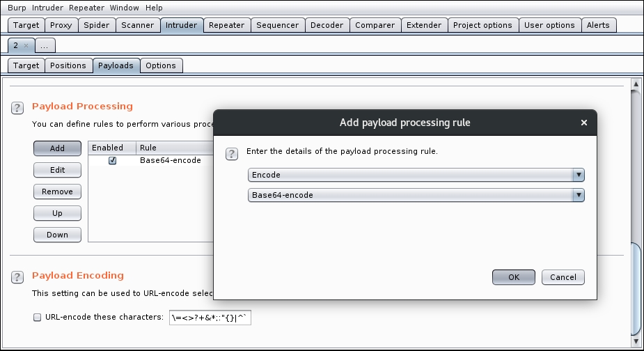Viewport: 644px width, 351px height.
Task: Open Payload Encoding help icon
Action: [x=17, y=277]
